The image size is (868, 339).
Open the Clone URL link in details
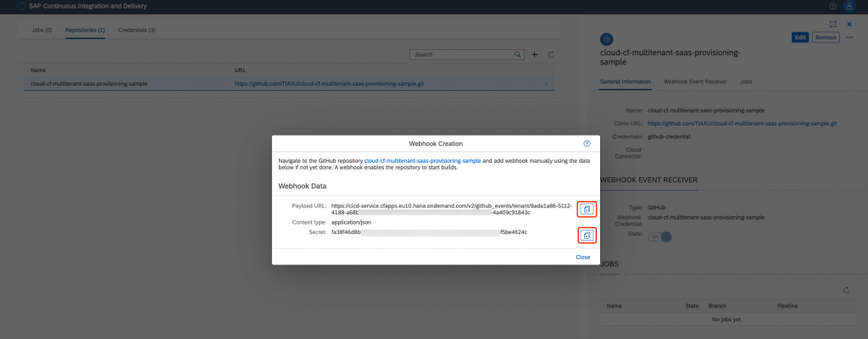coord(743,123)
